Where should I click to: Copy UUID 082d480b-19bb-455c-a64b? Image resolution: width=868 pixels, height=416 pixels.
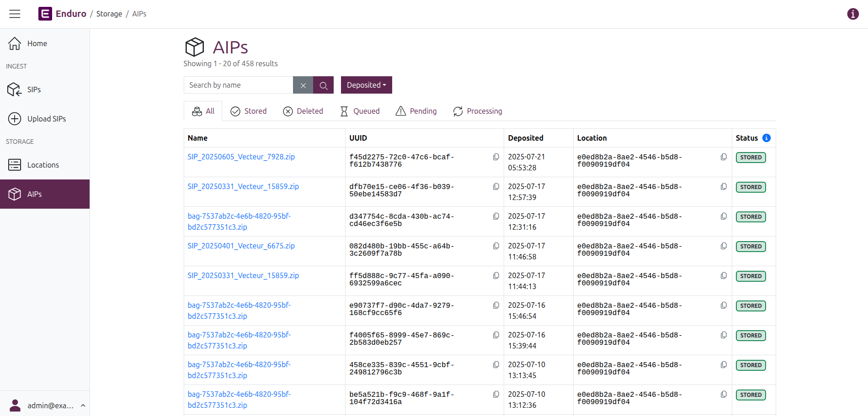coord(496,246)
